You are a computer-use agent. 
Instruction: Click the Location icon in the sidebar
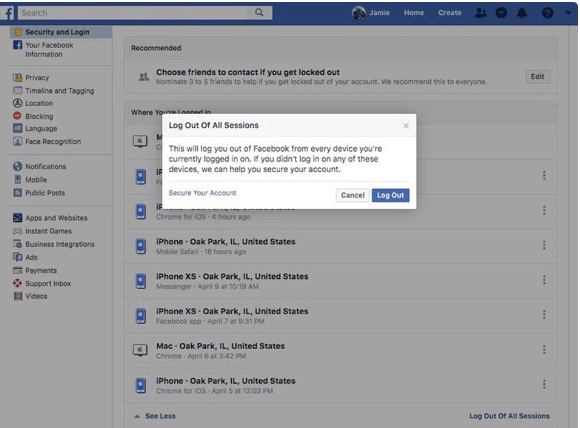coord(17,103)
